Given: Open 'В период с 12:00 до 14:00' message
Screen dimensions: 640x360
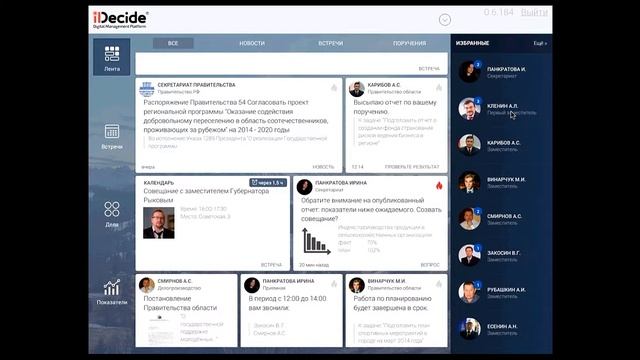Looking at the screenshot, I should (287, 303).
